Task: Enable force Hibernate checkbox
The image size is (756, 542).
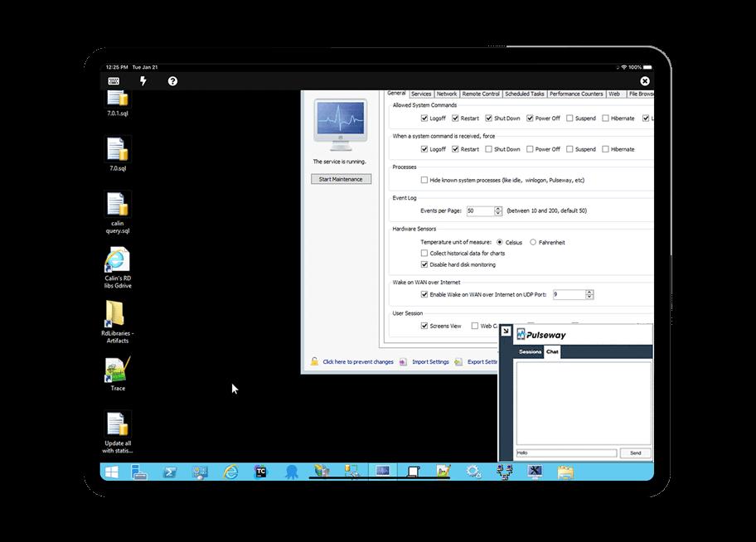Action: click(606, 149)
